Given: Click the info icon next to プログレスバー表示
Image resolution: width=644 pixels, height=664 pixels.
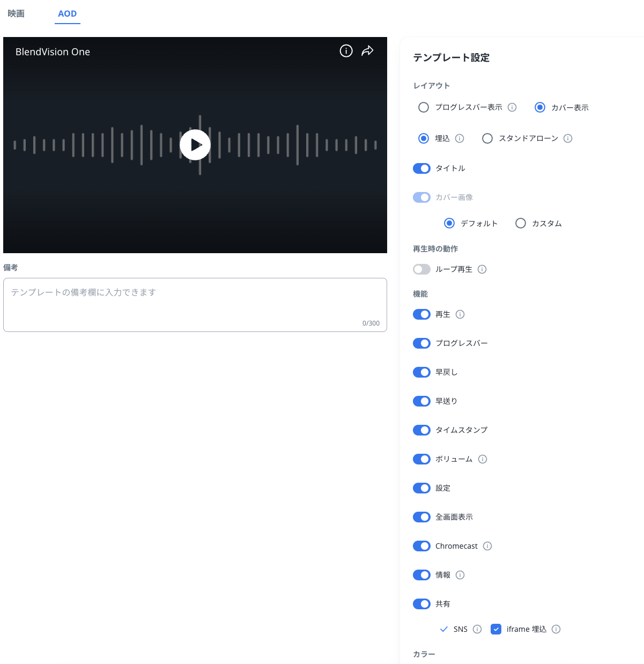Looking at the screenshot, I should [x=512, y=107].
